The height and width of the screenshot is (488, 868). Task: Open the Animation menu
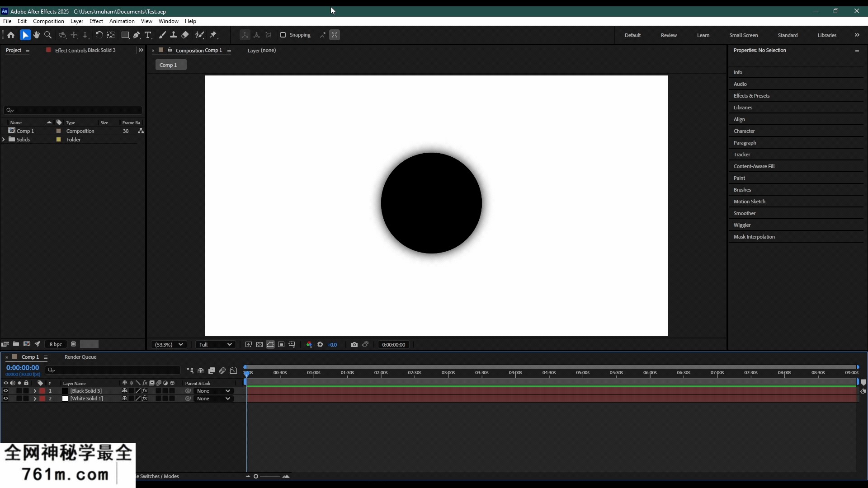click(x=122, y=21)
